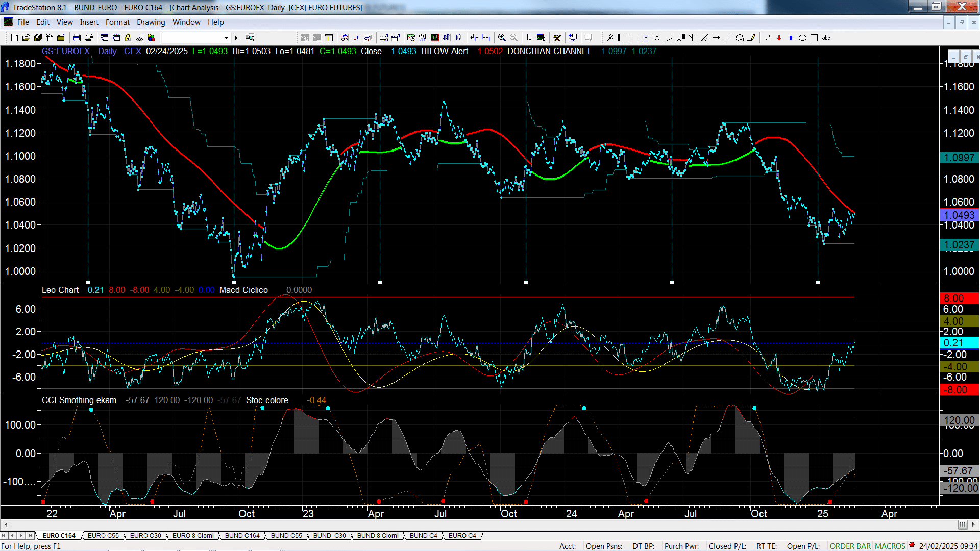The width and height of the screenshot is (980, 551).
Task: Select the Macd Ciclico indicator label
Action: pos(243,290)
